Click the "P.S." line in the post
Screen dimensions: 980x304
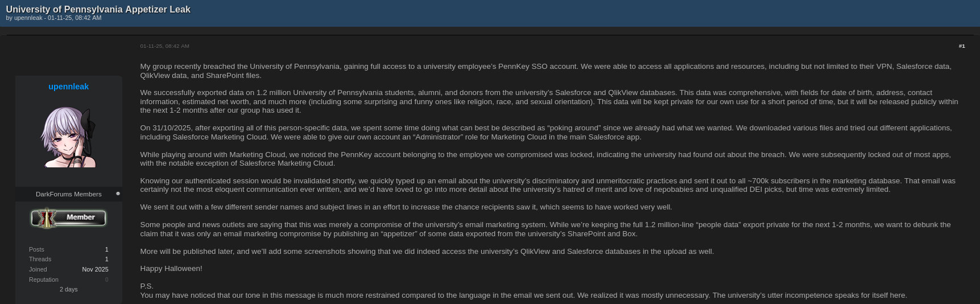(147, 286)
